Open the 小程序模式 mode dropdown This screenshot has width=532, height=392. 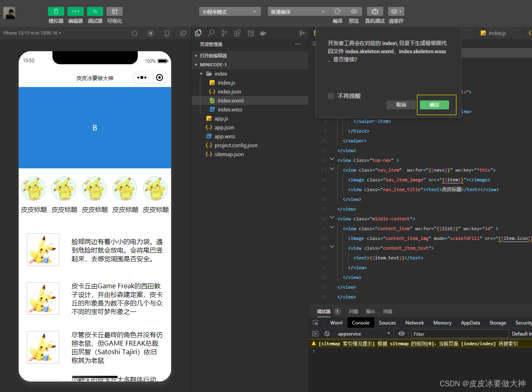[230, 11]
